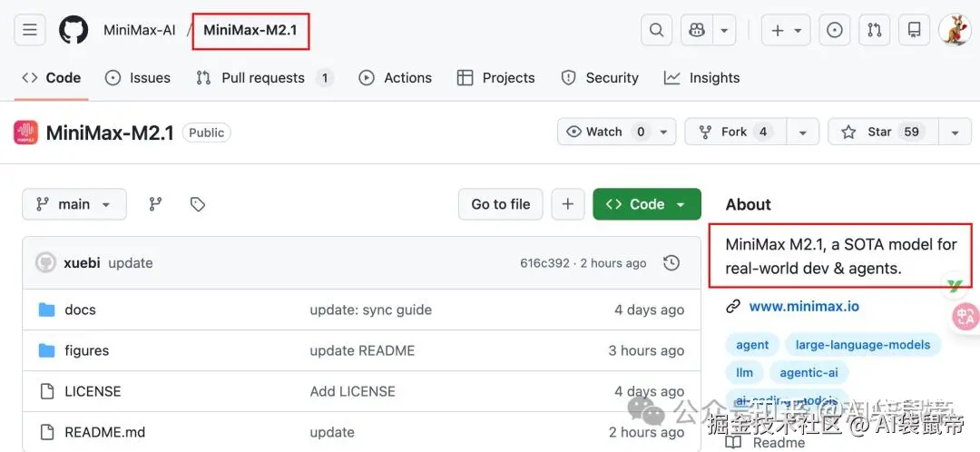Open the notifications inbox icon
980x452 pixels.
pos(915,30)
